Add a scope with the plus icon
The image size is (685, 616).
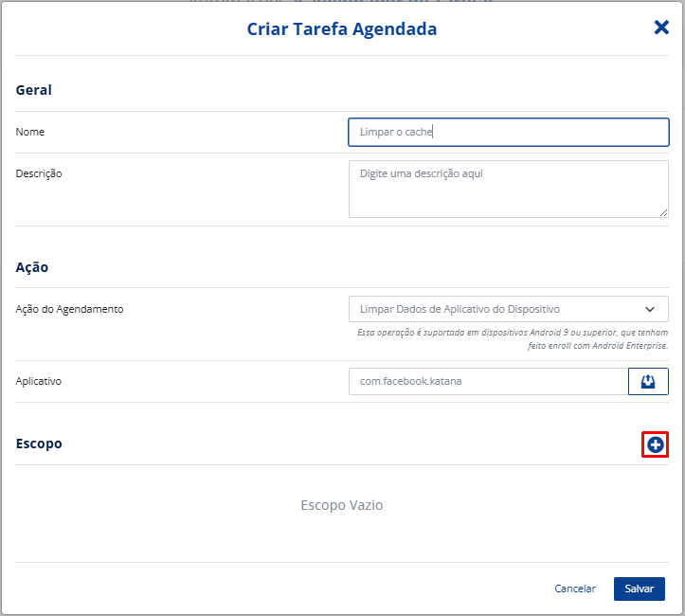tap(655, 444)
